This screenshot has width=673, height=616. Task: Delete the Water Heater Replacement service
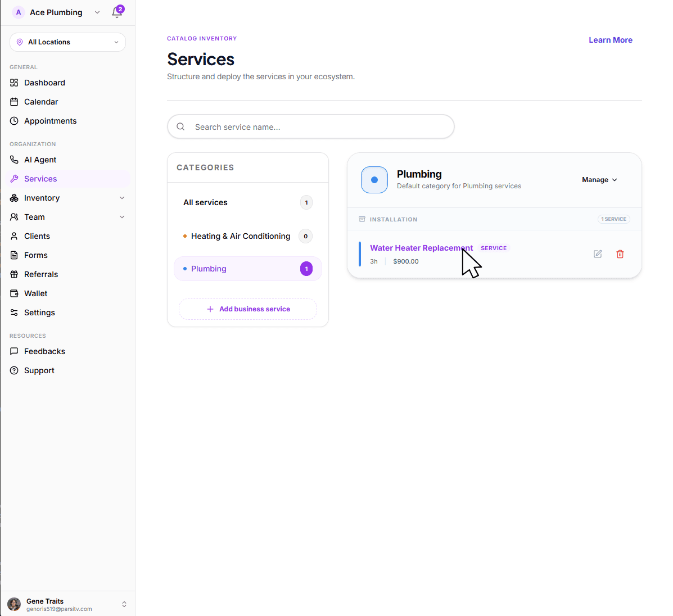(620, 254)
